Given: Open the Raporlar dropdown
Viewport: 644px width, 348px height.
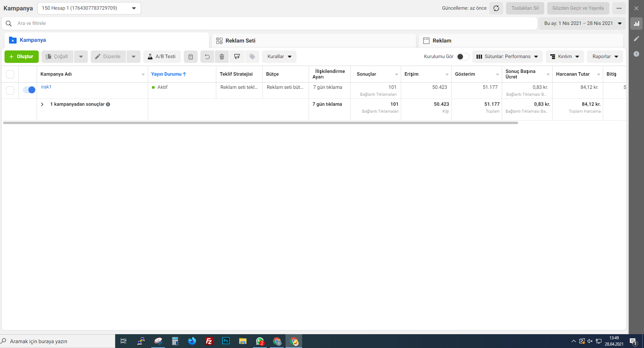Looking at the screenshot, I should 605,57.
